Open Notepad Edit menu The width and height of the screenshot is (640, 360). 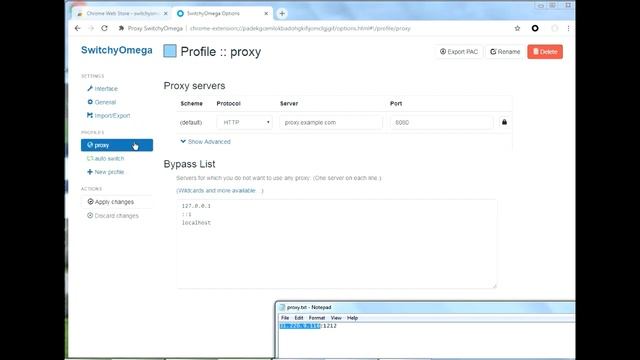click(299, 318)
